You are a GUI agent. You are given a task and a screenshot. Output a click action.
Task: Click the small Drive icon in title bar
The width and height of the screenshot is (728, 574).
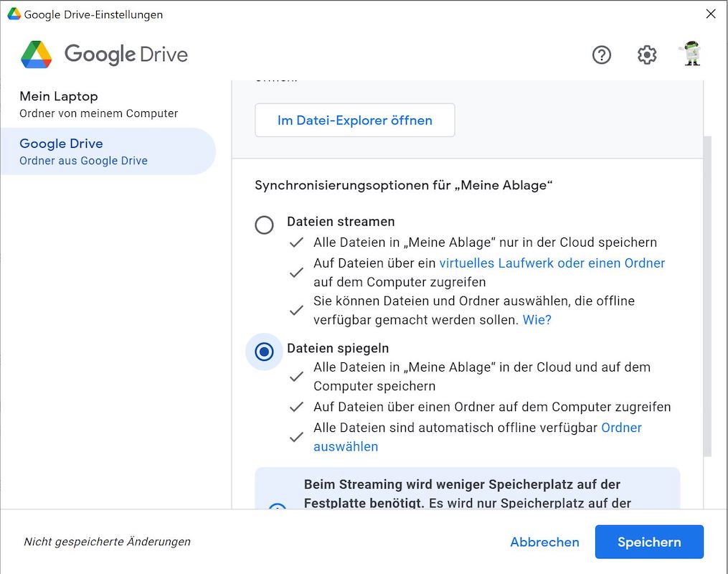(14, 14)
